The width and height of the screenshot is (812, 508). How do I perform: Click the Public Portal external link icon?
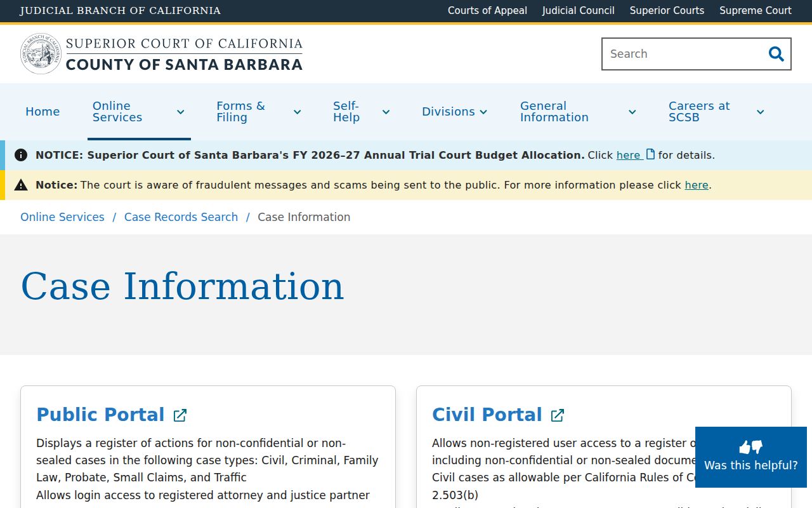click(180, 415)
